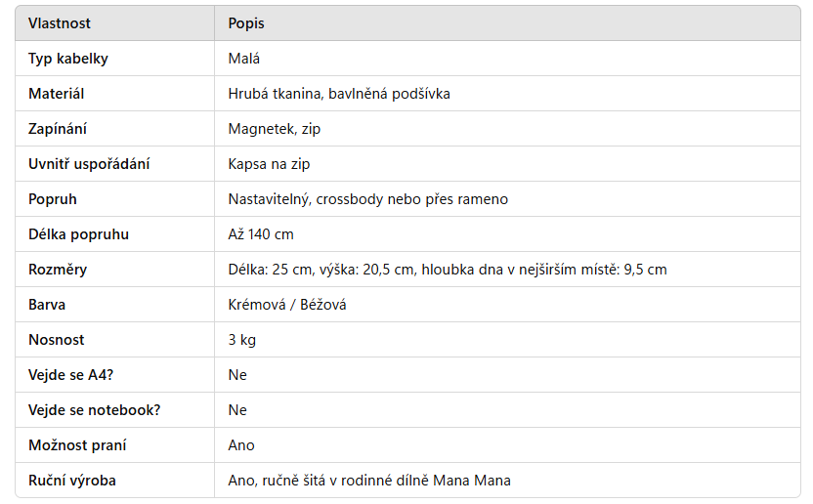Click the "Krémová / Béžová" color value
Viewport: 813px width, 504px height.
point(287,305)
